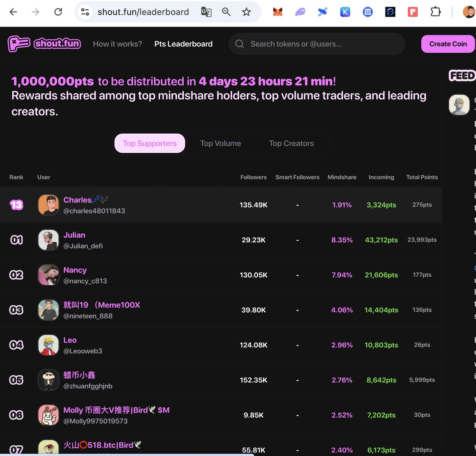Click the Smart Followers column header
The height and width of the screenshot is (456, 476).
coord(297,177)
